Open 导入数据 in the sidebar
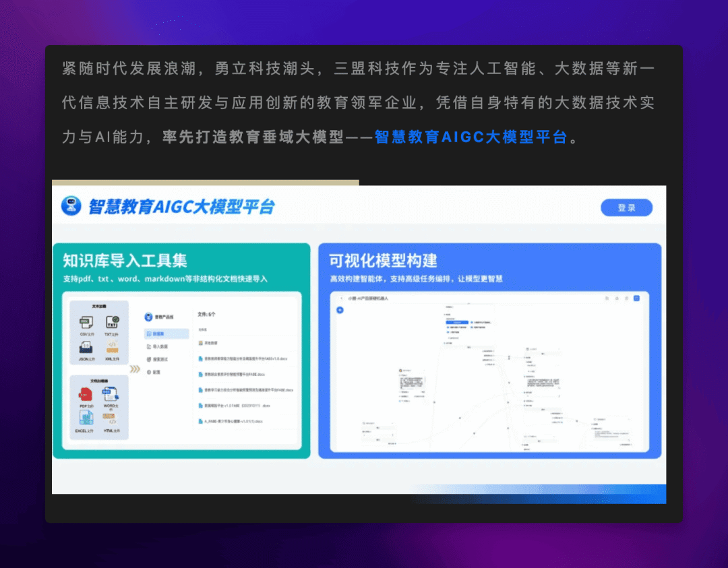The height and width of the screenshot is (568, 728). point(158,346)
